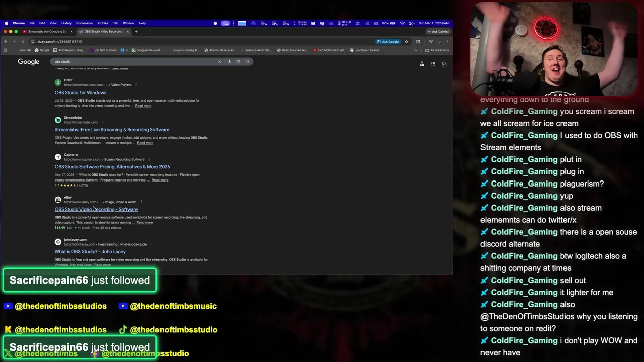644x362 pixels.
Task: Clear the Google search box with the X
Action: [x=219, y=62]
